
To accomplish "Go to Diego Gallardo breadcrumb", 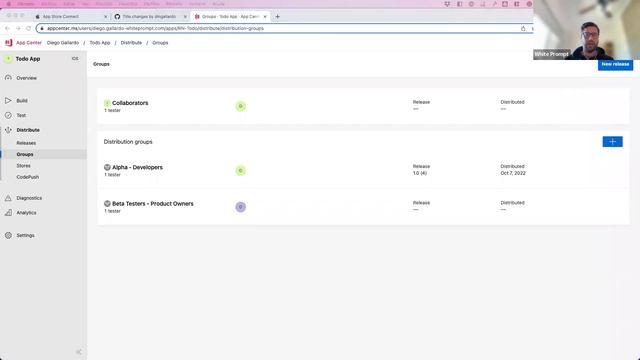I will point(63,43).
